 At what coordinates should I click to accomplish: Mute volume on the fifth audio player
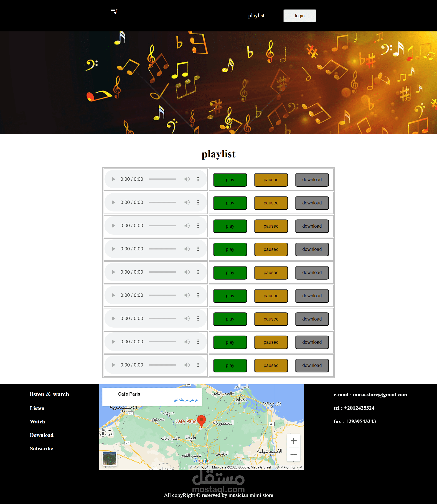187,272
